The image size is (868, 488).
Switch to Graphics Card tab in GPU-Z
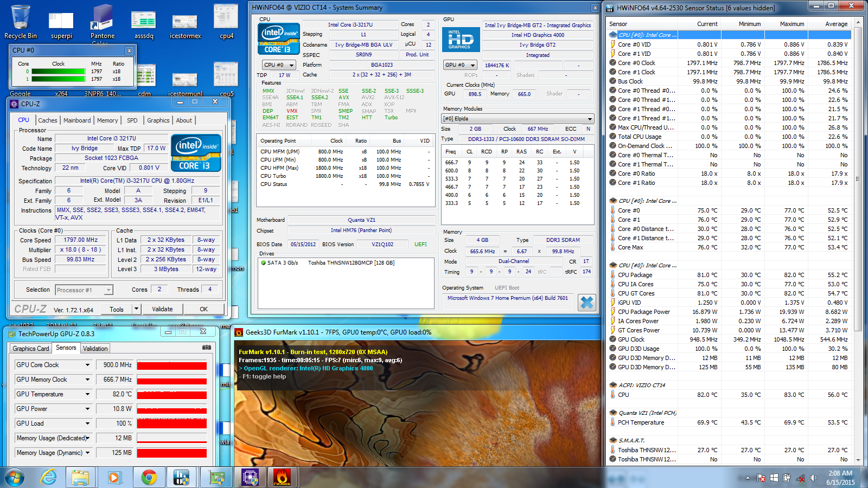coord(31,349)
